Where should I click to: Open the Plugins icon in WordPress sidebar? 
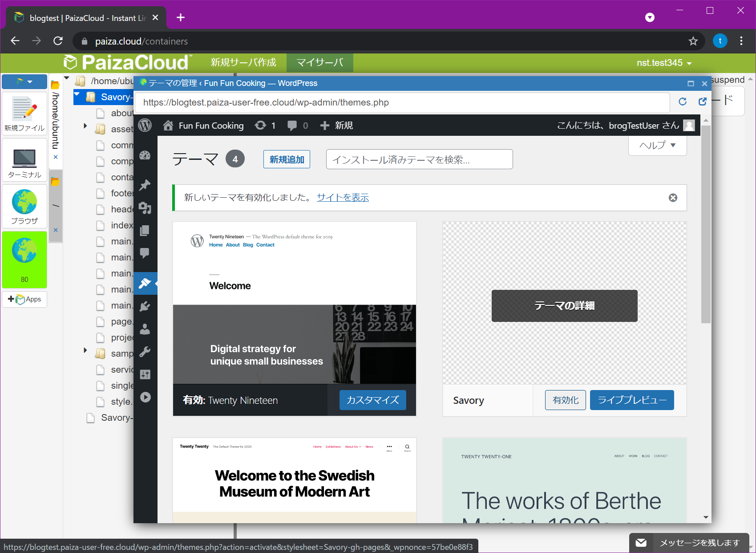point(145,306)
